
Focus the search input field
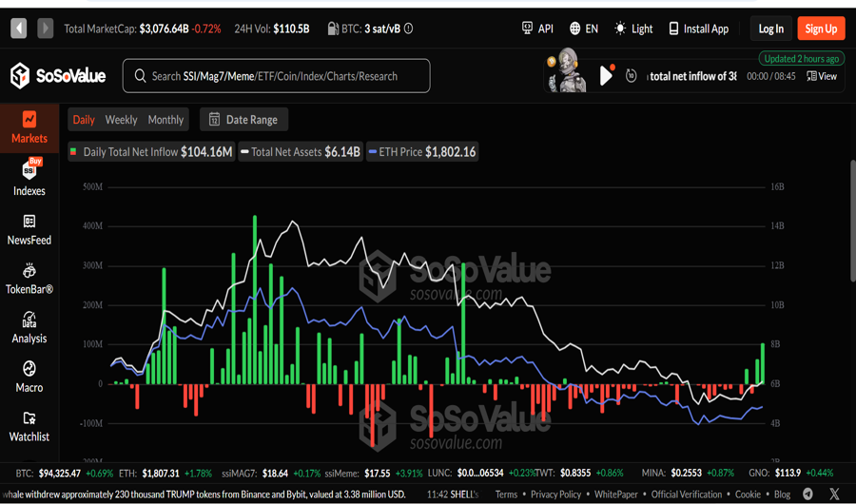(x=276, y=76)
